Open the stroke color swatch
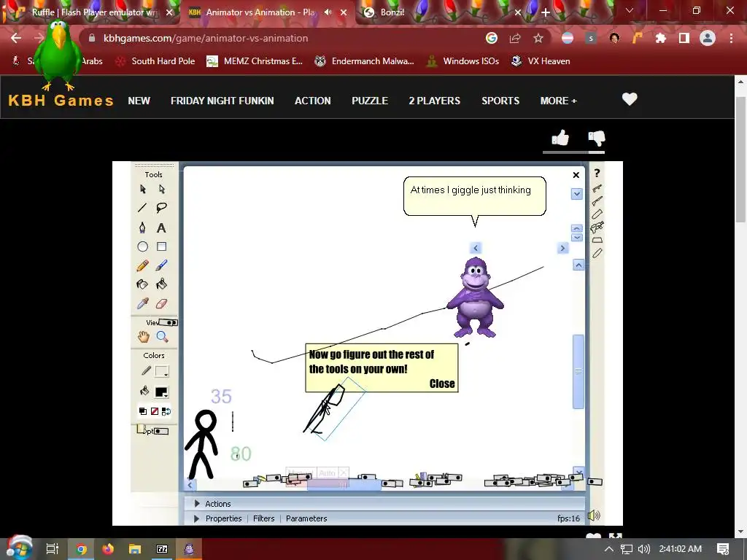The width and height of the screenshot is (747, 560). (x=162, y=371)
